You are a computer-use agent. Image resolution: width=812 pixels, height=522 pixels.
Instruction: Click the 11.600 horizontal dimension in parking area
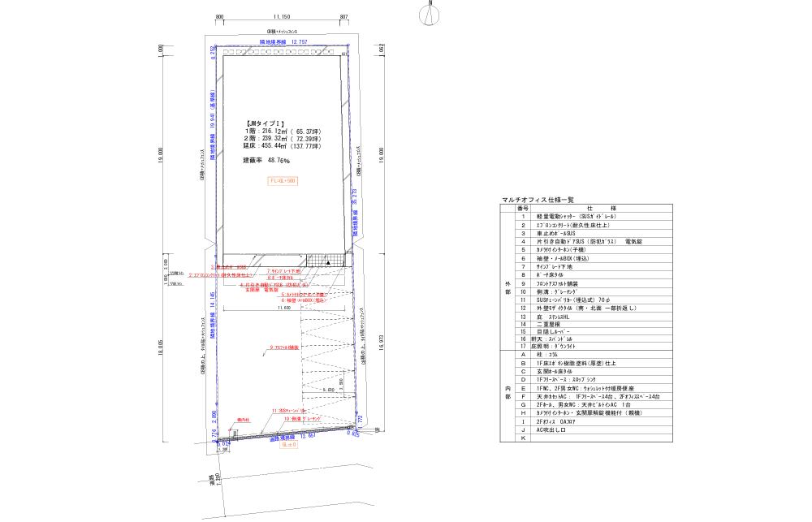[x=283, y=308]
